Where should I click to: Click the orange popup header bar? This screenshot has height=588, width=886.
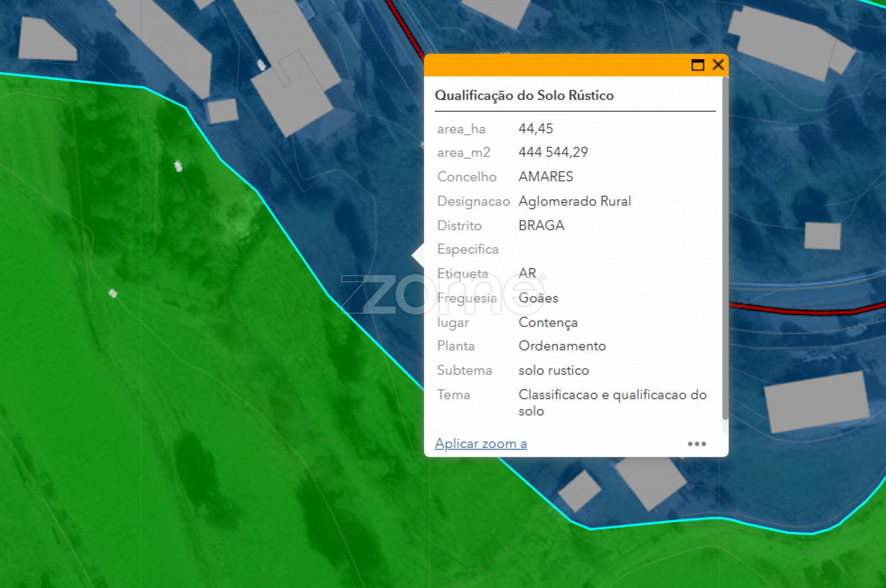pos(554,65)
